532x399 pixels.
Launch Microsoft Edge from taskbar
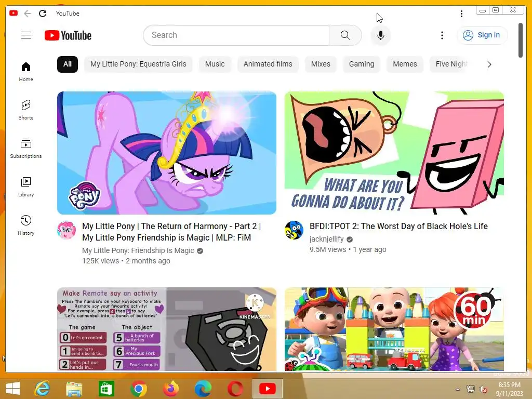click(203, 389)
